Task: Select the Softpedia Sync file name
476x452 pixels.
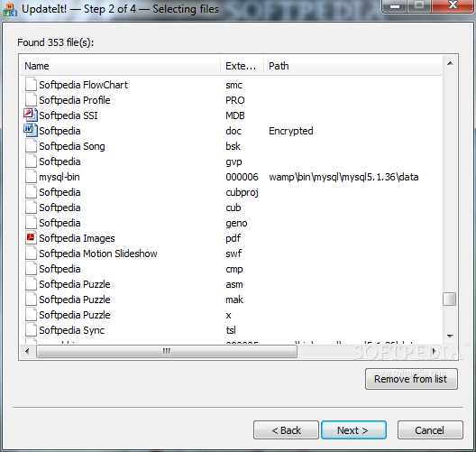Action: (x=71, y=330)
